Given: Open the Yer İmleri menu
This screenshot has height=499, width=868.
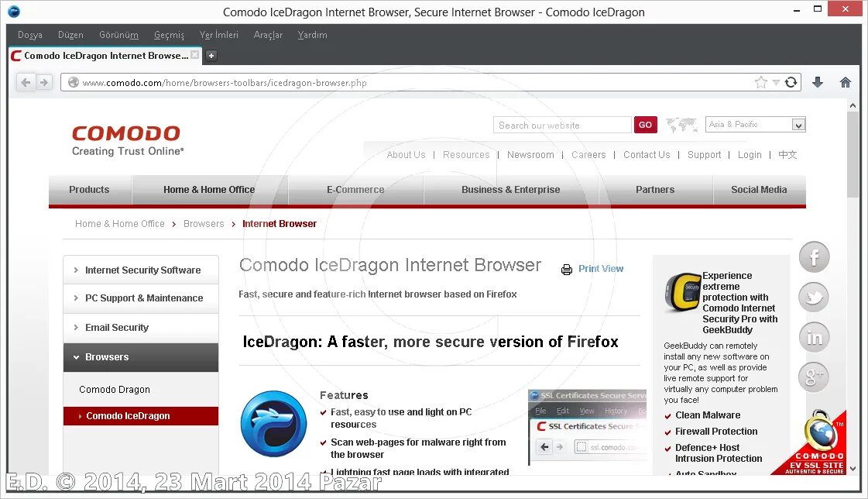Looking at the screenshot, I should [x=218, y=35].
